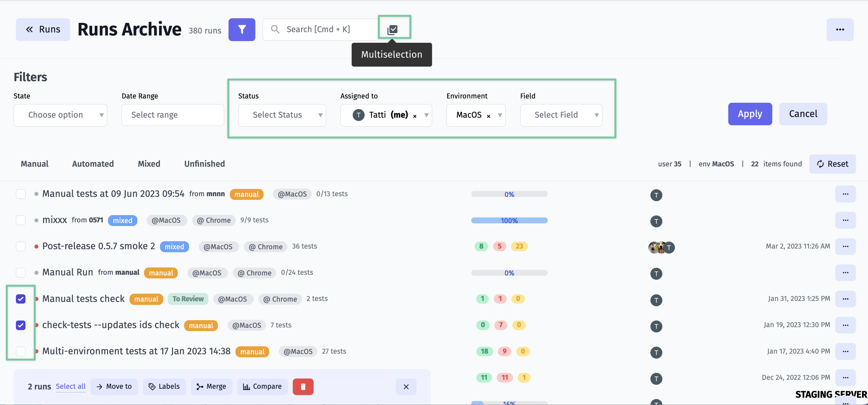Open options for Manual tests check row
This screenshot has height=405, width=868.
845,299
